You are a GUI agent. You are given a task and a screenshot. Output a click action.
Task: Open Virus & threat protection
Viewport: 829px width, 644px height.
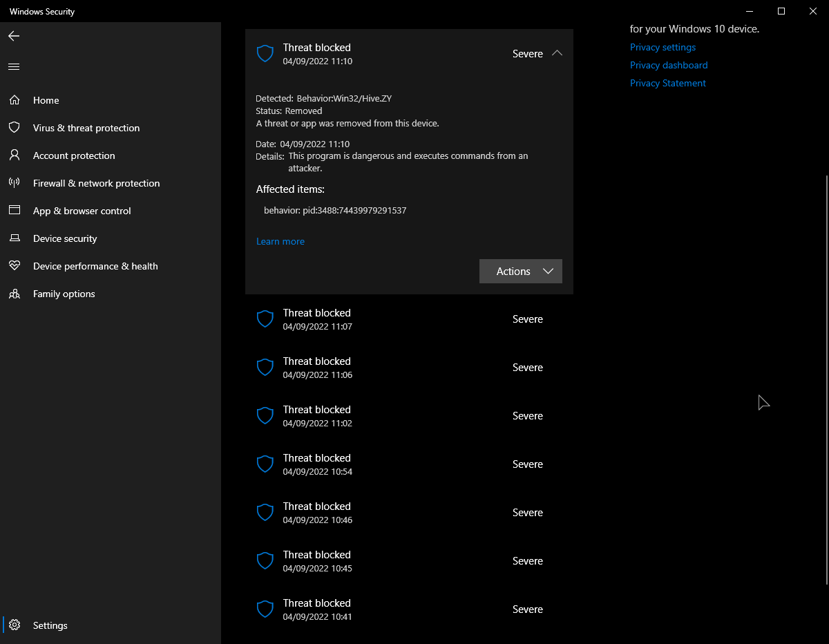tap(86, 128)
